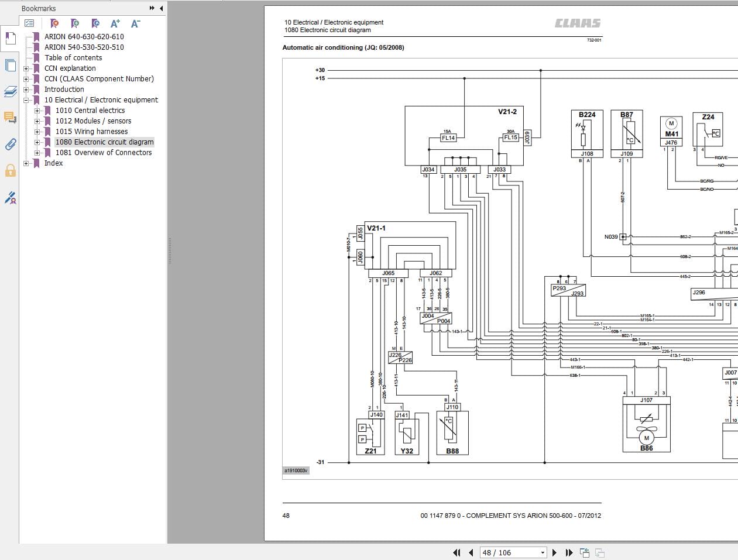
Task: Select the 1012 Modules / sensors bookmark
Action: pos(94,121)
